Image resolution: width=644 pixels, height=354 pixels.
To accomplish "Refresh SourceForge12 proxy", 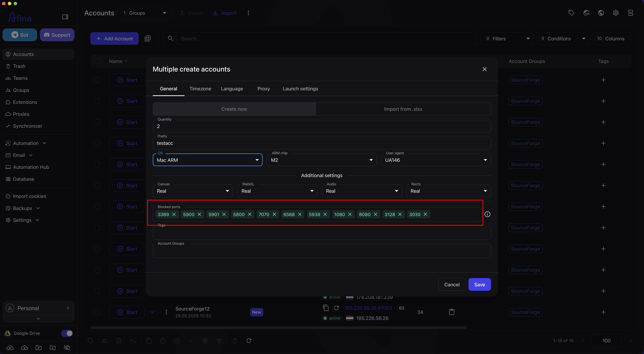I will click(336, 308).
